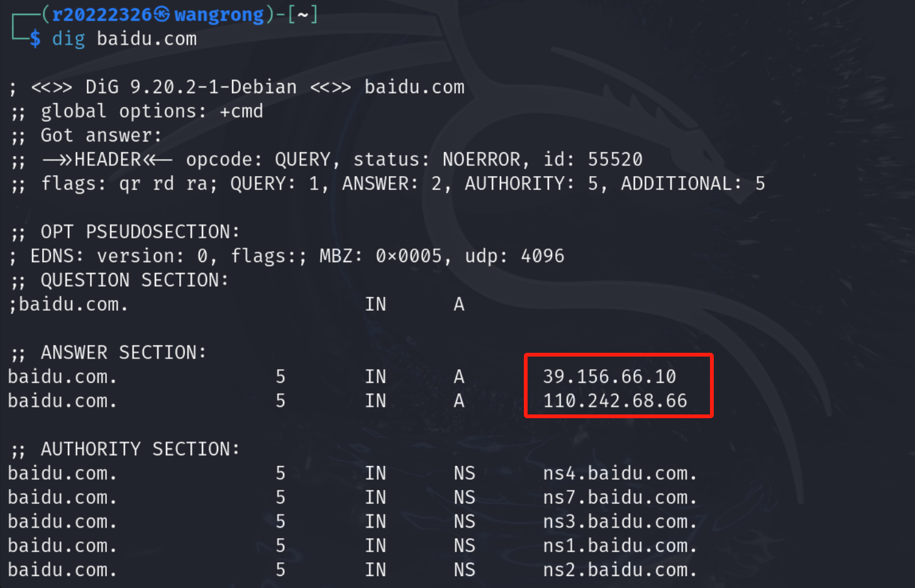Image resolution: width=915 pixels, height=588 pixels.
Task: Click nameserver 'ns4.baidu.com.'
Action: click(620, 474)
